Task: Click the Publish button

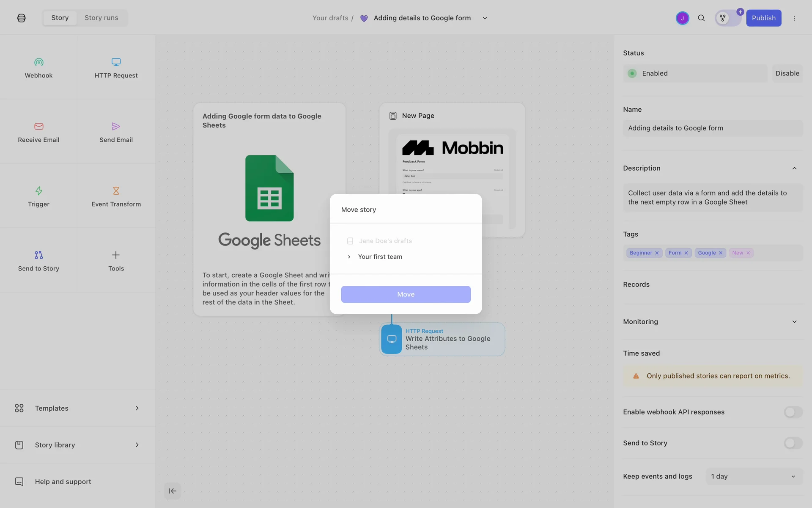Action: coord(763,18)
